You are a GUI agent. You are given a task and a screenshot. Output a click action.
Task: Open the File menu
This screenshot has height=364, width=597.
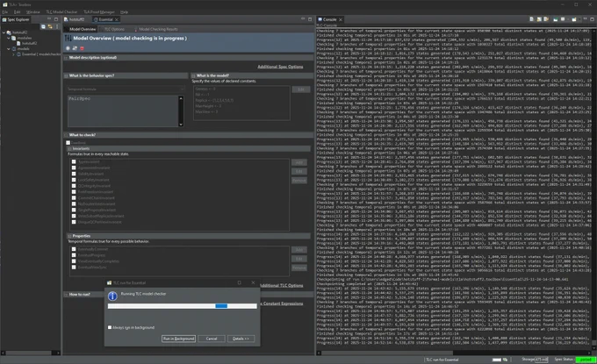coord(5,11)
